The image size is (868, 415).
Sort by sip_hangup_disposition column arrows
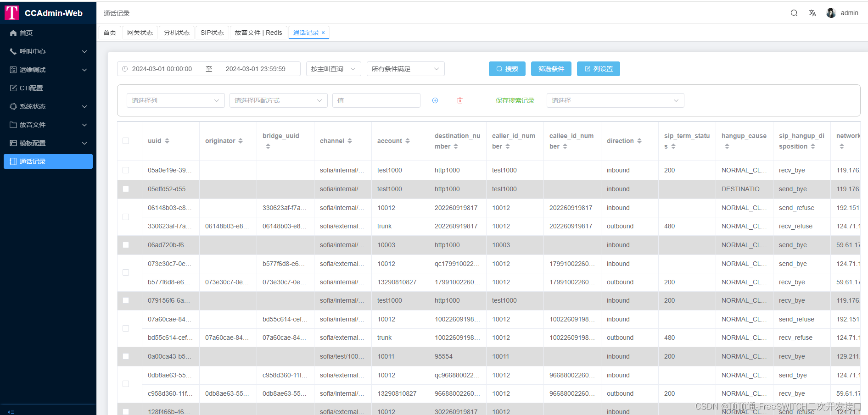coord(813,146)
